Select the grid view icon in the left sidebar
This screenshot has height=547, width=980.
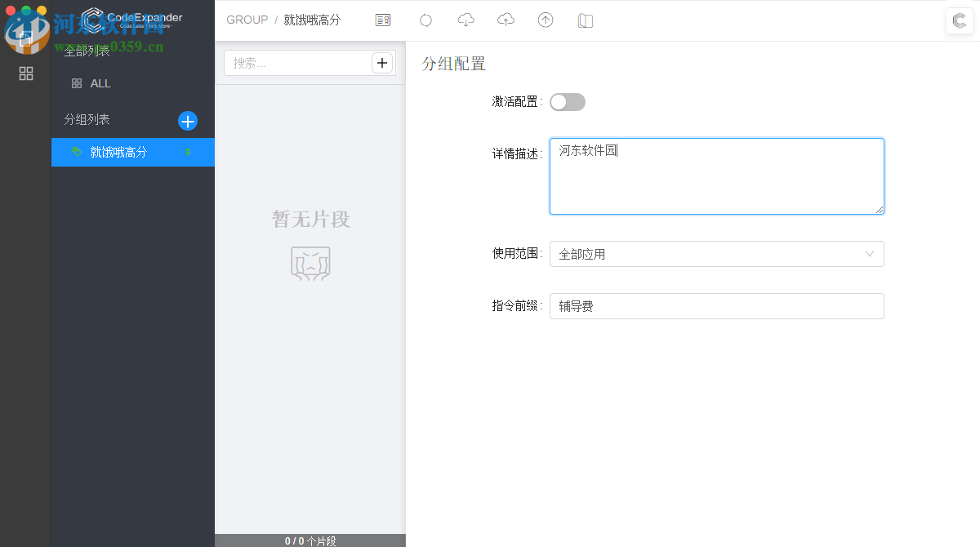click(x=25, y=73)
